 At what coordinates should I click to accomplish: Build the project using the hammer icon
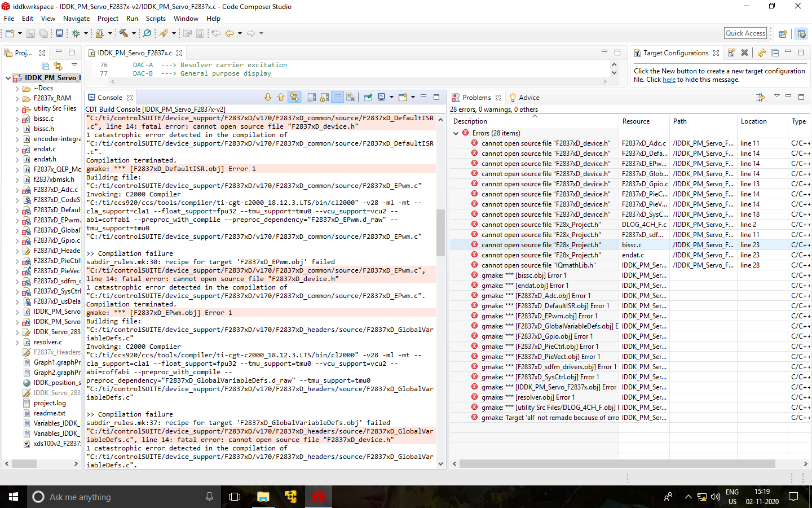(122, 33)
